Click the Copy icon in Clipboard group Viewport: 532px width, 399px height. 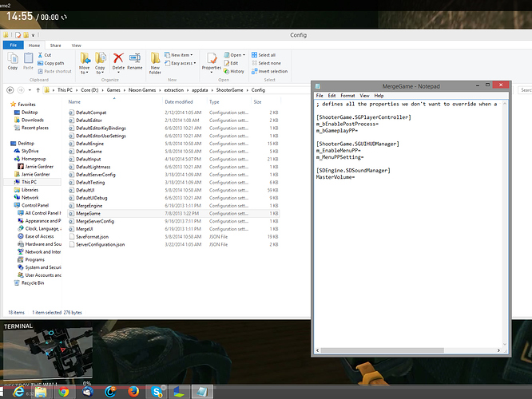12,60
